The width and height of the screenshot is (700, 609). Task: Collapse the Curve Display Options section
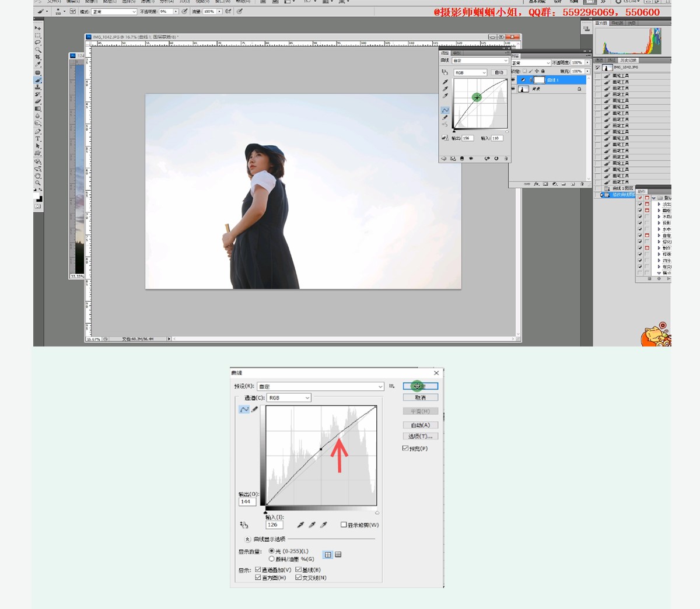click(x=247, y=539)
